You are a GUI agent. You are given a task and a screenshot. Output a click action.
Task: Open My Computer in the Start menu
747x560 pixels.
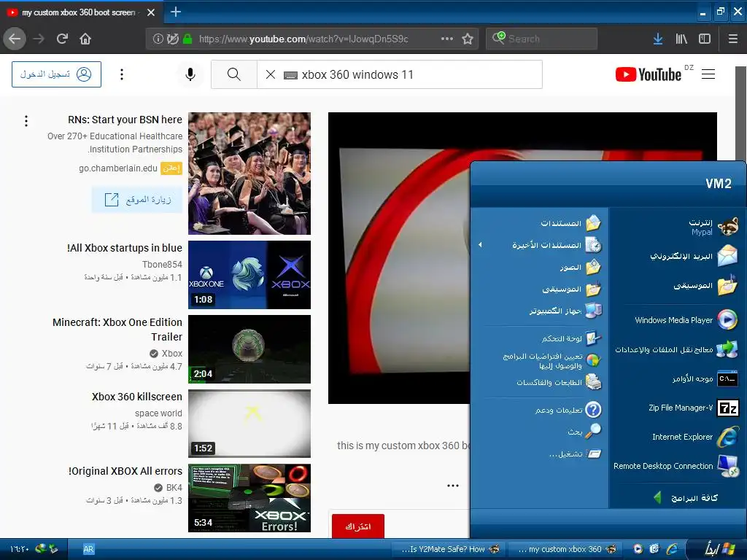pyautogui.click(x=565, y=311)
